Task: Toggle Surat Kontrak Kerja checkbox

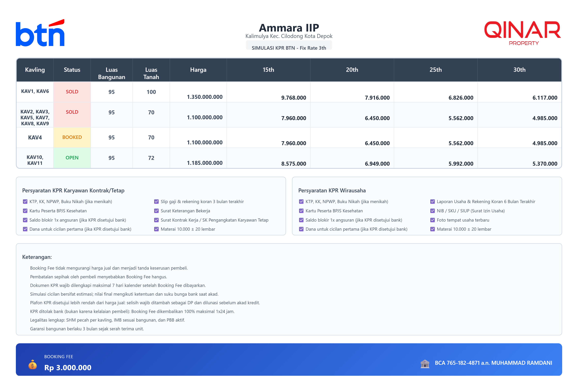Action: click(x=156, y=220)
